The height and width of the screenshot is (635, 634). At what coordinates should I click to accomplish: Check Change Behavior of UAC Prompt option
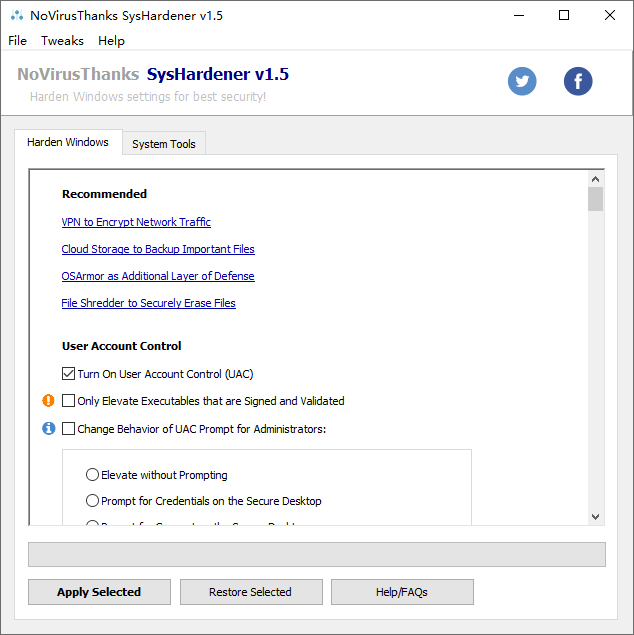point(69,429)
